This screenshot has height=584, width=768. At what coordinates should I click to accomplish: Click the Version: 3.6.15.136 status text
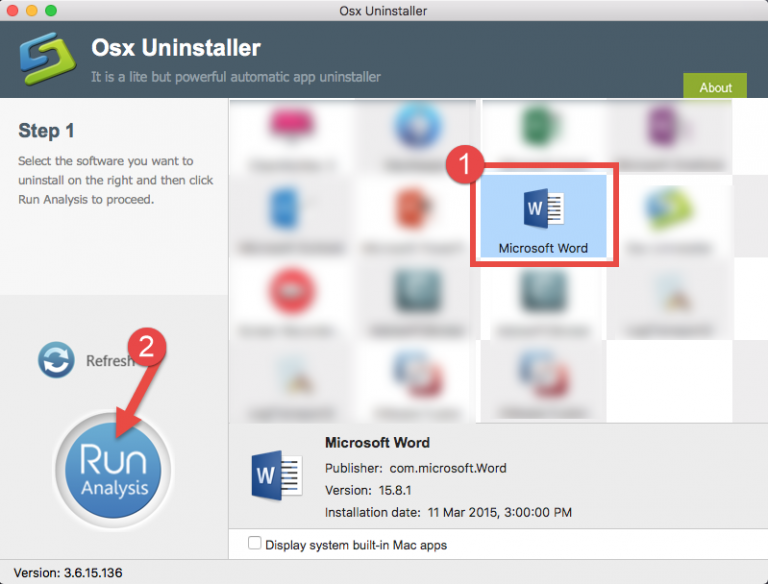pyautogui.click(x=68, y=573)
